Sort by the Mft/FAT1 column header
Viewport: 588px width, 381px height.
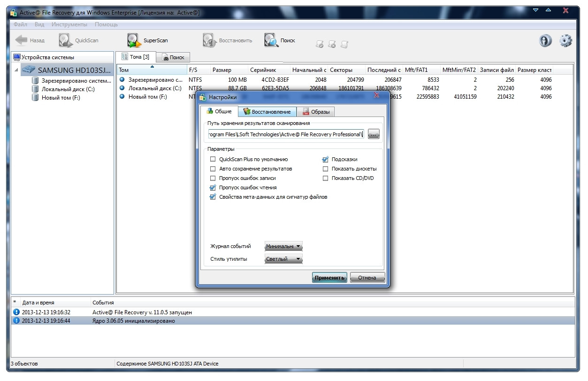click(422, 70)
